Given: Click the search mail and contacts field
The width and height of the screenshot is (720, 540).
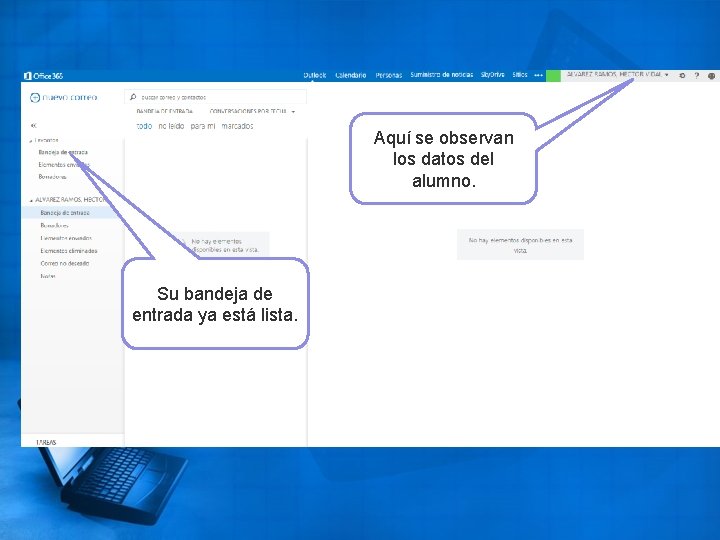Looking at the screenshot, I should click(215, 97).
